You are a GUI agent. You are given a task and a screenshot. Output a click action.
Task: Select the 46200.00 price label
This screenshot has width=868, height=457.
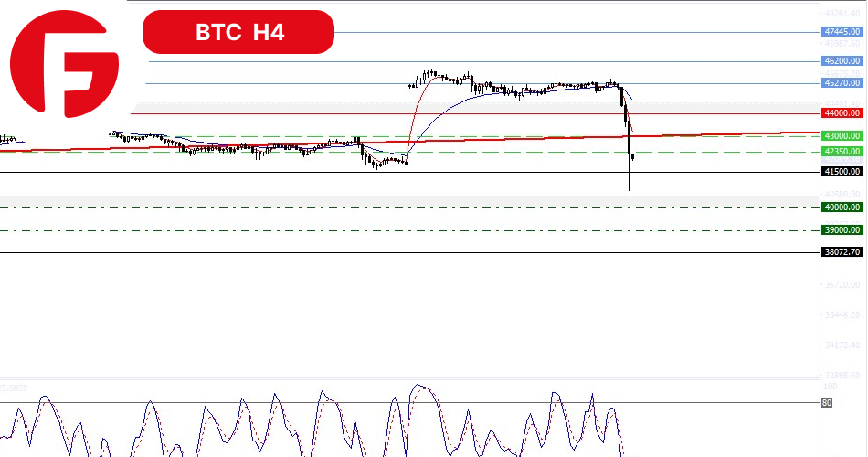[842, 61]
